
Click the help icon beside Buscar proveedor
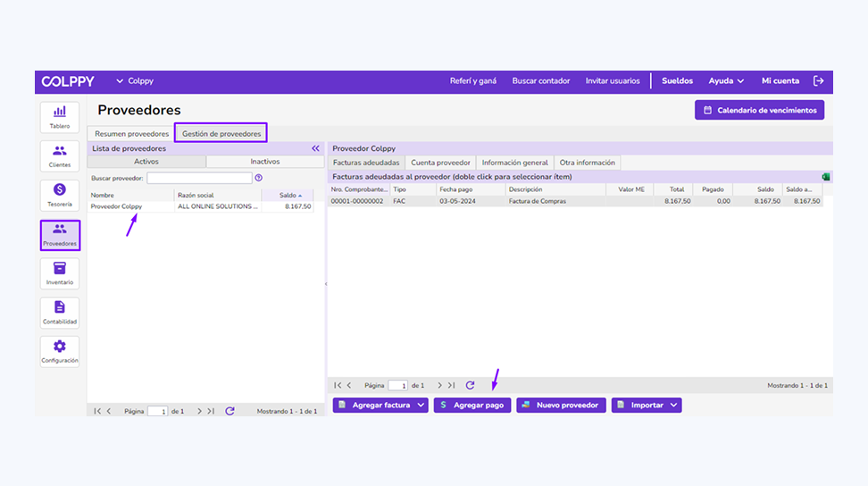click(x=258, y=178)
